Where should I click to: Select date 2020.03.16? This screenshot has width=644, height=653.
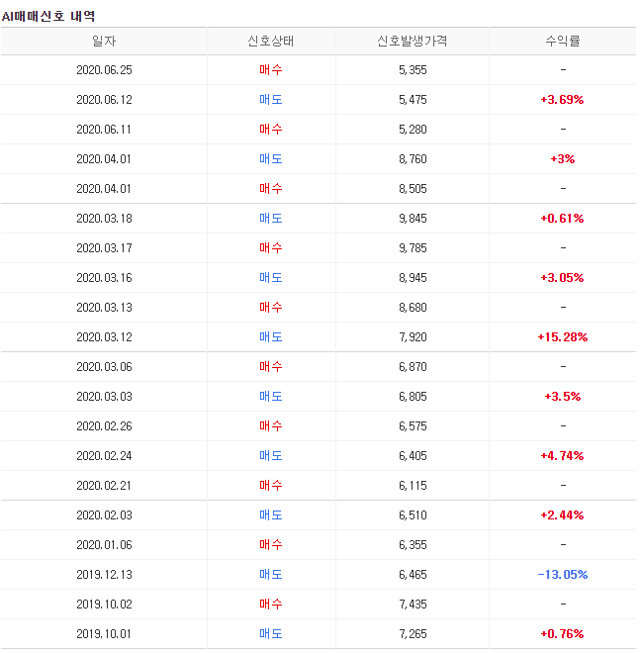pyautogui.click(x=104, y=278)
